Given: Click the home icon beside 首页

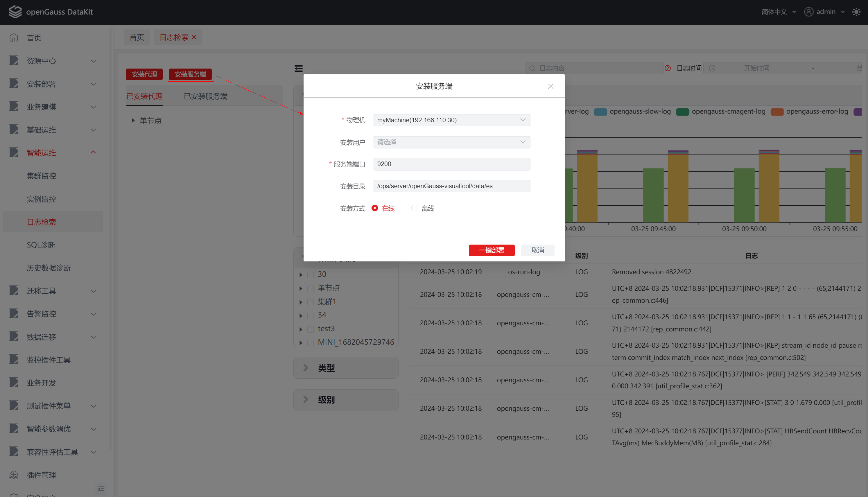Looking at the screenshot, I should point(14,37).
